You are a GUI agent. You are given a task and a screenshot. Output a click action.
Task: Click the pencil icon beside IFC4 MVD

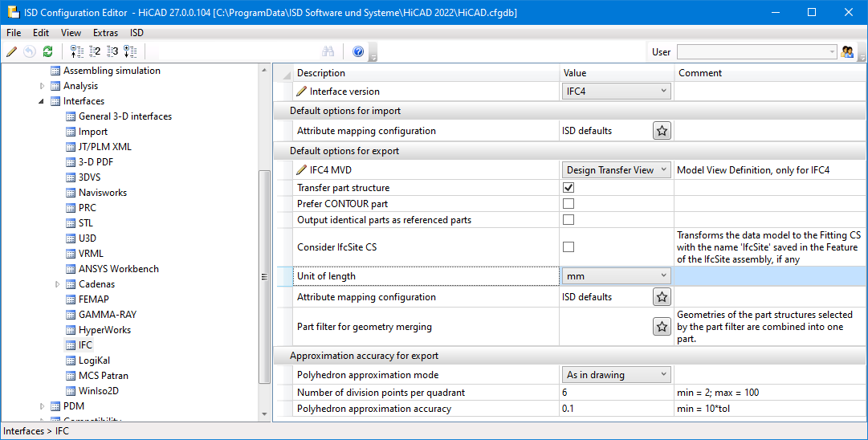(302, 170)
